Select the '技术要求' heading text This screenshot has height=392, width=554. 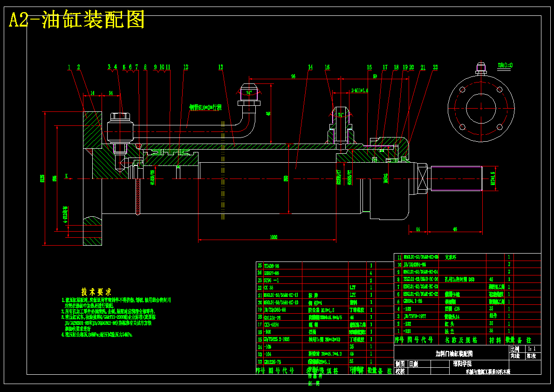coord(96,292)
